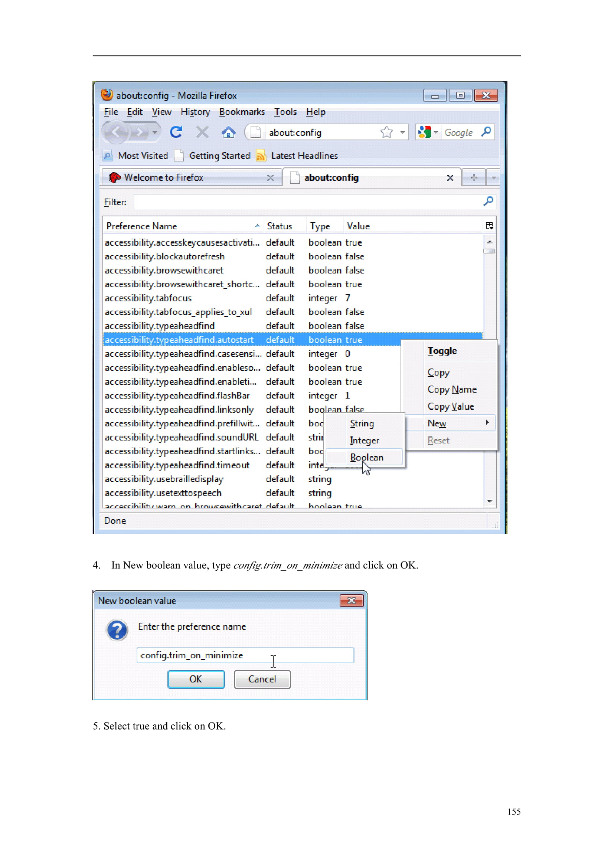Open the View menu
This screenshot has width=614, height=868.
pyautogui.click(x=161, y=112)
